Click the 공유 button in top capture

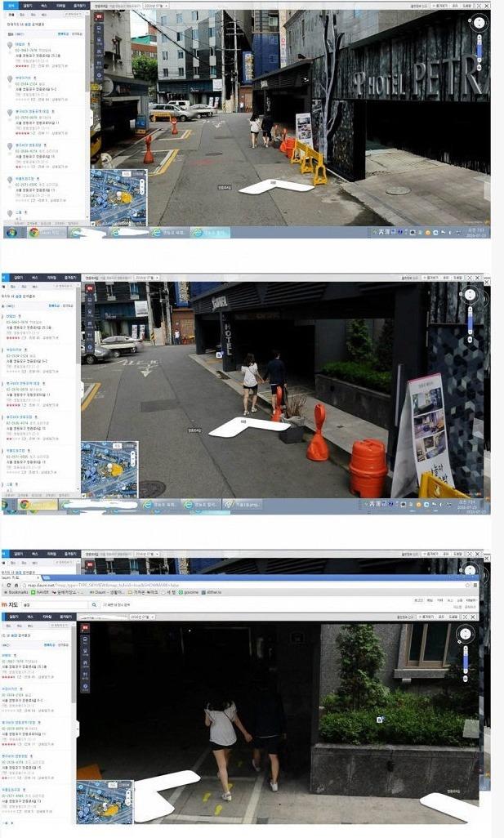[455, 6]
